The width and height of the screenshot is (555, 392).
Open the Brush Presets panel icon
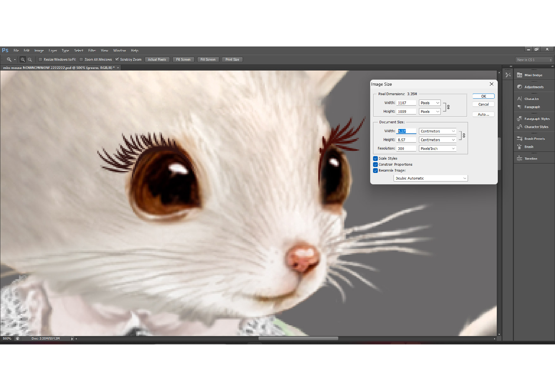pos(520,138)
